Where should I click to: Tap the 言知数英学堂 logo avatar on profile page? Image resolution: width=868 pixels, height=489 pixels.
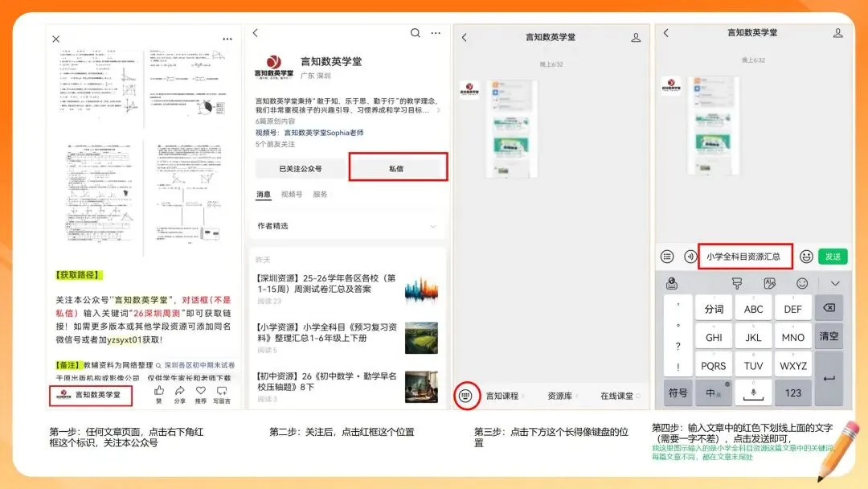click(273, 67)
